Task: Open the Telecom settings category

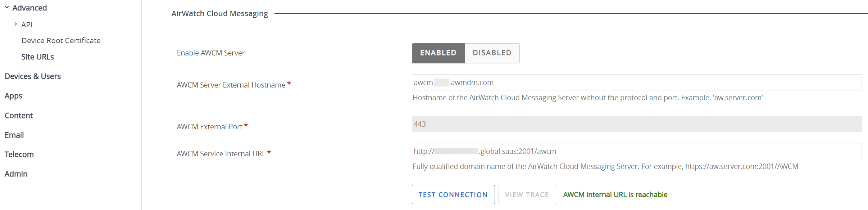Action: click(19, 154)
